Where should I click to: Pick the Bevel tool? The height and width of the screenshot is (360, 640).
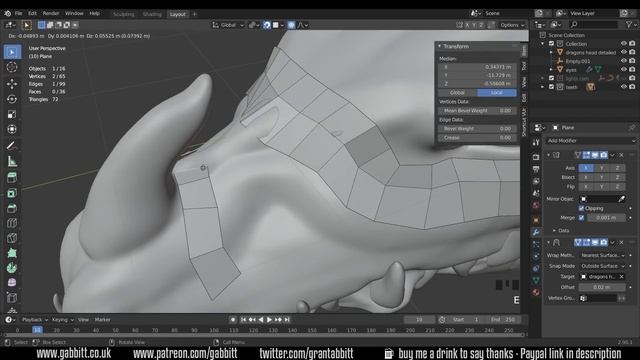[12, 208]
